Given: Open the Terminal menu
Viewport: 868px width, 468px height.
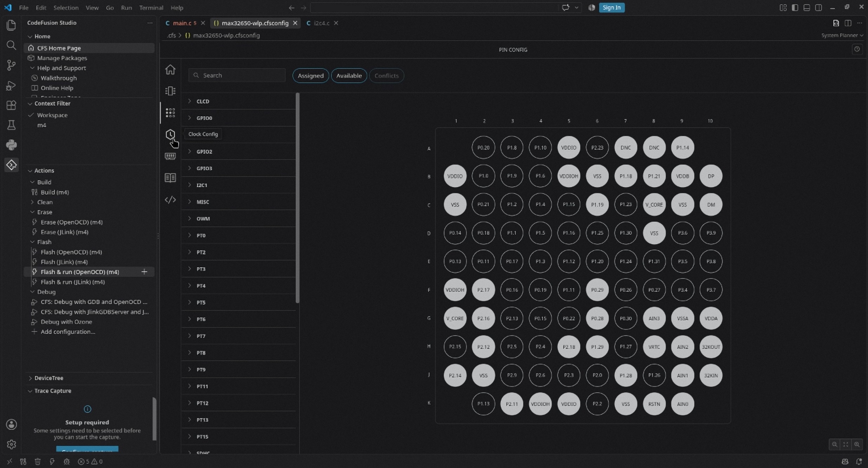Looking at the screenshot, I should pyautogui.click(x=151, y=7).
